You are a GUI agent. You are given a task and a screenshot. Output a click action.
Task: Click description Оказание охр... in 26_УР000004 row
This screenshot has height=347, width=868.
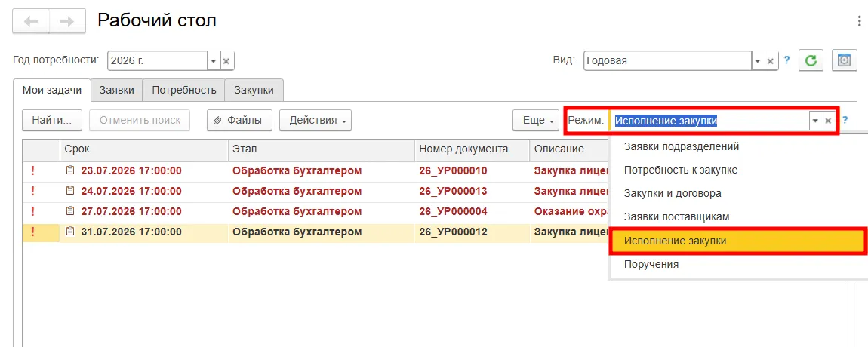point(572,211)
